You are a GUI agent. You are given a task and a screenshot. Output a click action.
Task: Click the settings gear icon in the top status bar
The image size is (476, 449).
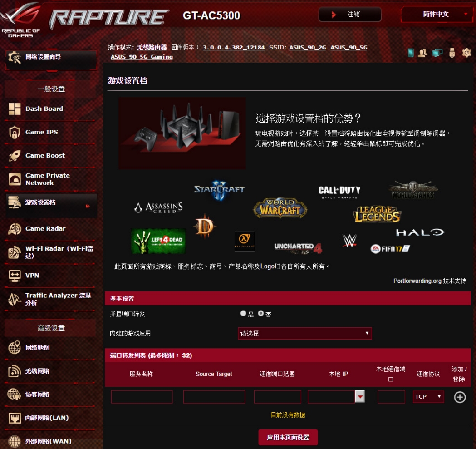point(466,53)
